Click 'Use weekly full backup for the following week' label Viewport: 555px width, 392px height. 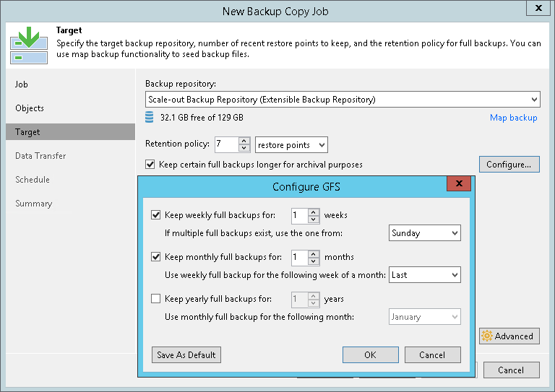coord(275,275)
